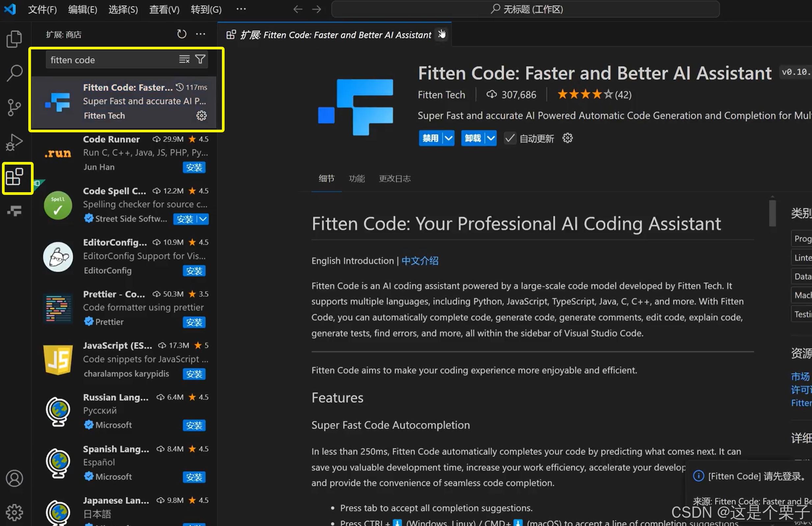812x526 pixels.
Task: Click the details page vertical scrollbar
Action: pos(772,213)
